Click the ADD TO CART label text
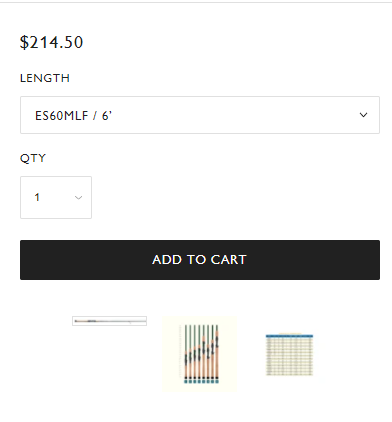 tap(199, 260)
